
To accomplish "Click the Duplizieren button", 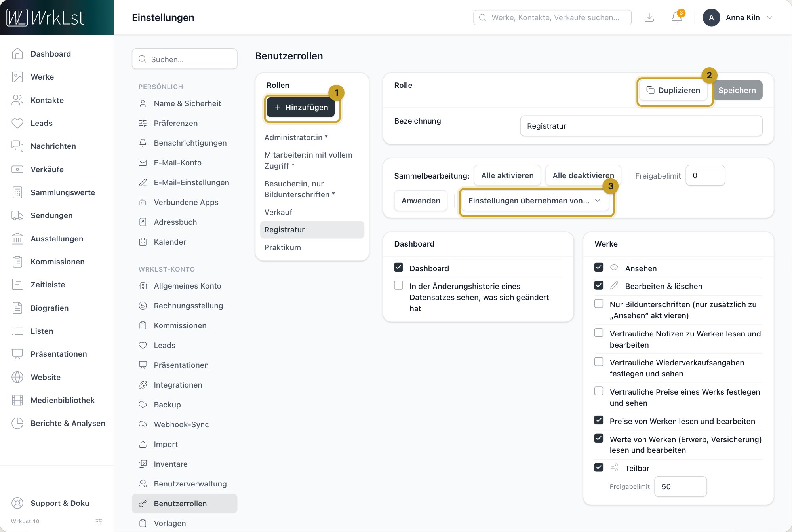I will pos(673,90).
